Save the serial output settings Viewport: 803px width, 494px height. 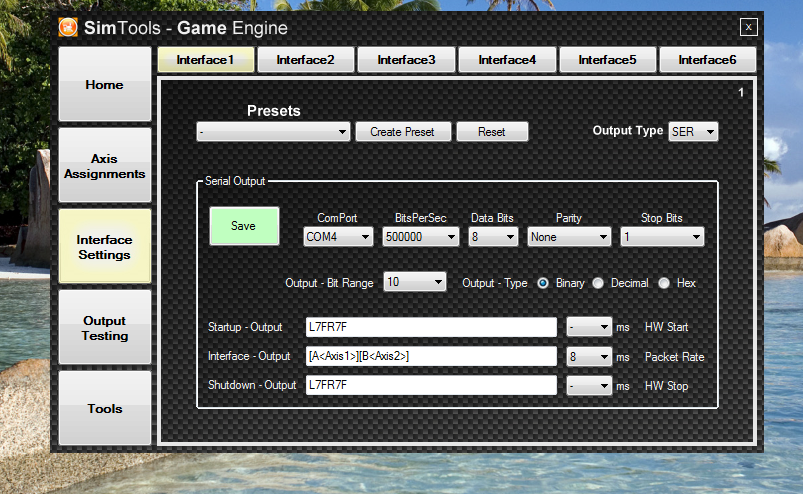(x=244, y=226)
